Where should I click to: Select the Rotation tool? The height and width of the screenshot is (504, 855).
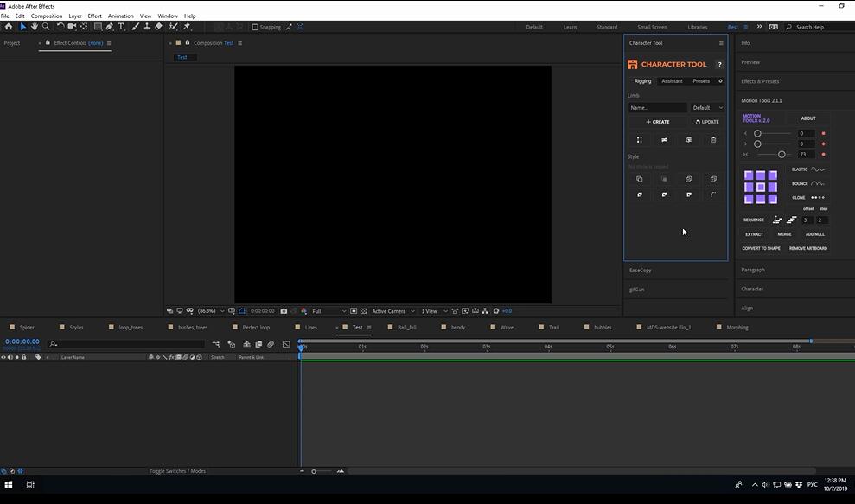tap(60, 26)
